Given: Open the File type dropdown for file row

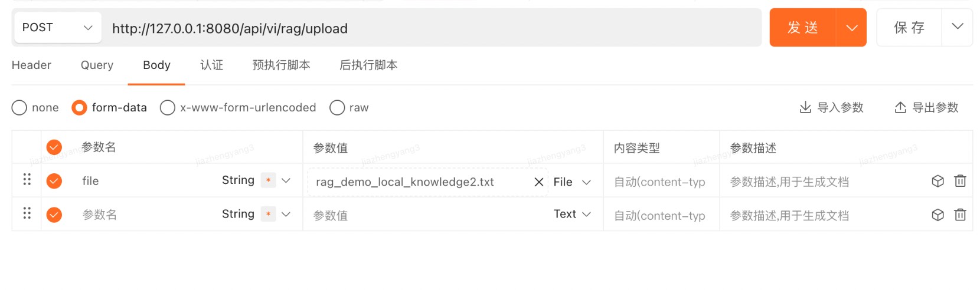Looking at the screenshot, I should (x=572, y=182).
